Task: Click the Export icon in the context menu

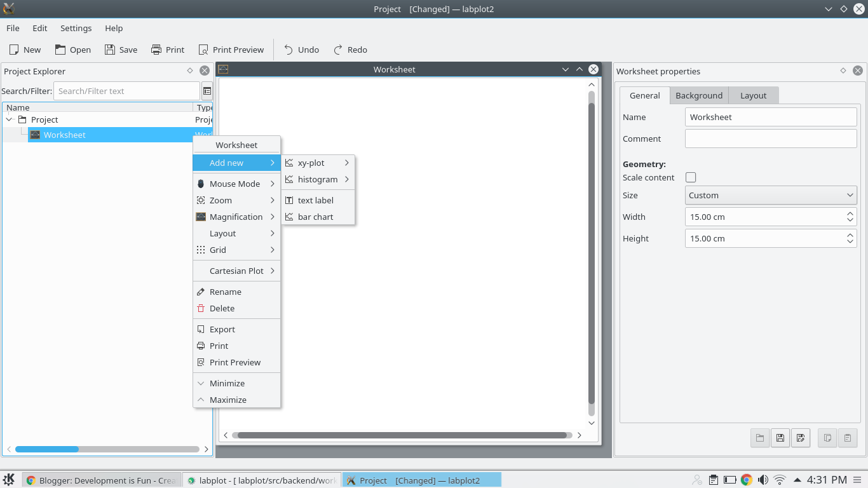Action: click(201, 329)
